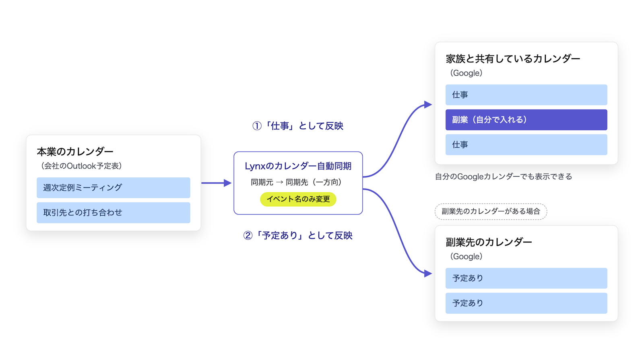
Task: Click the ②「予定あり」として反映 label
Action: [298, 235]
